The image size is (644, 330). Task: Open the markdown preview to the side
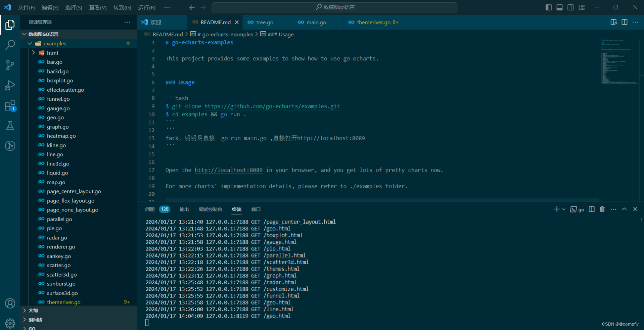(613, 22)
